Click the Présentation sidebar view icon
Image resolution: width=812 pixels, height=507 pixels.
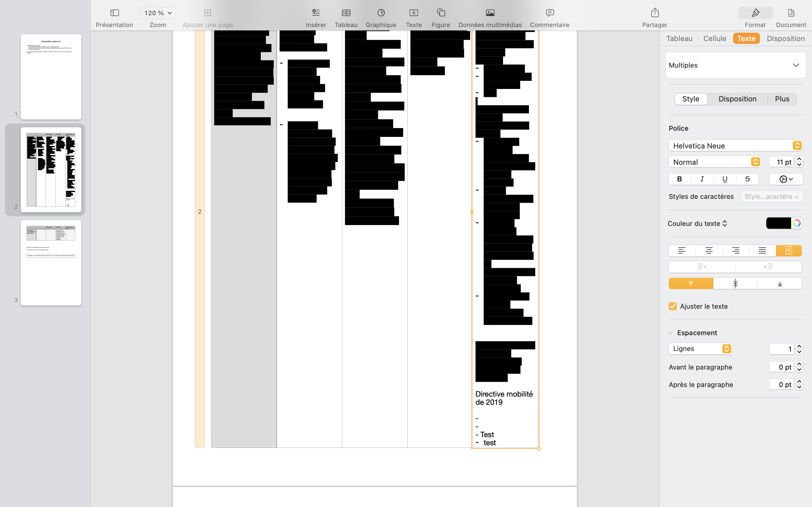[x=114, y=13]
